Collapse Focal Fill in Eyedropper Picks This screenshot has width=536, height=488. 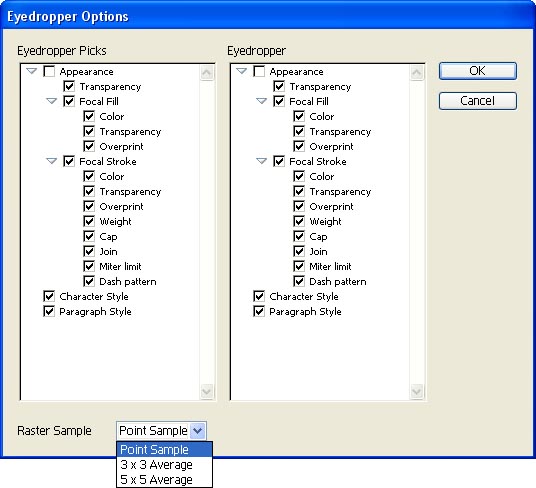[52, 101]
